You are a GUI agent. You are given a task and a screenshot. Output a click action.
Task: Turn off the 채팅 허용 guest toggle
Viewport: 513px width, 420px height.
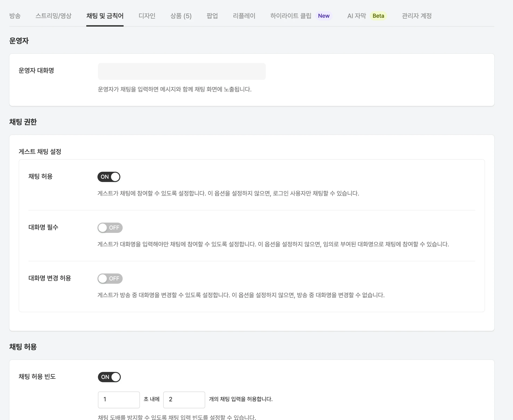coord(109,177)
